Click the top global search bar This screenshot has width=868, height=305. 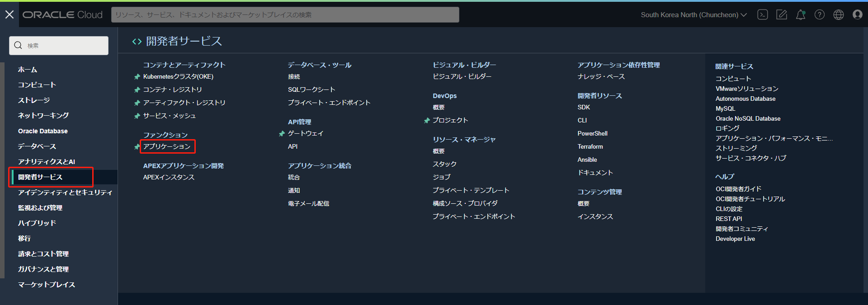[x=285, y=15]
